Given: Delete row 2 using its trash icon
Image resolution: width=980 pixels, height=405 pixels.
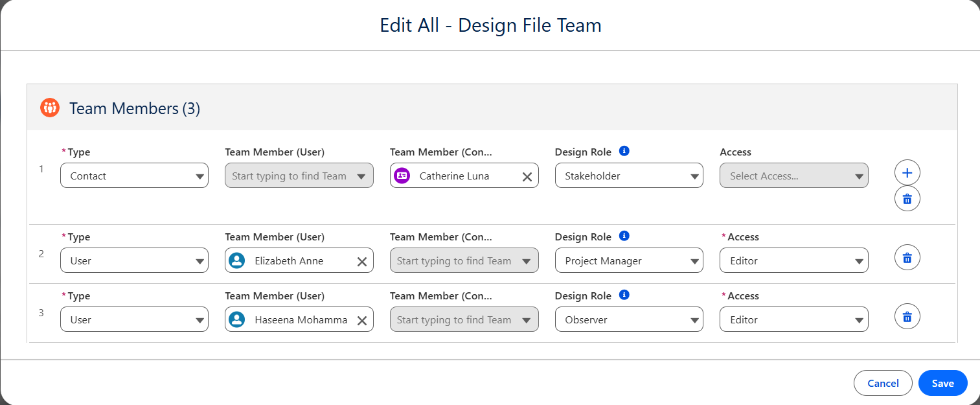Looking at the screenshot, I should pos(907,257).
